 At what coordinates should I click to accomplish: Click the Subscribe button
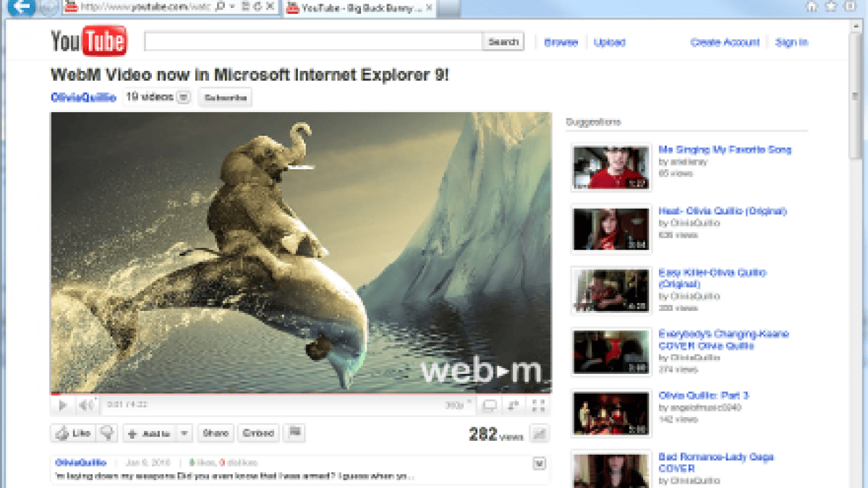tap(225, 98)
